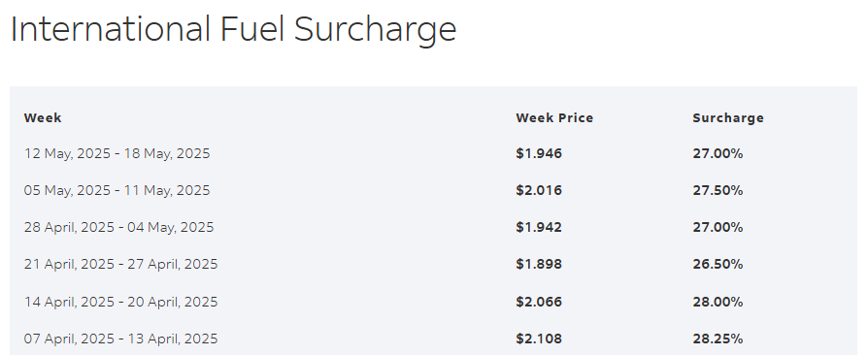Click the $1.946 week price
Viewport: 868px width, 355px height.
pyautogui.click(x=539, y=153)
